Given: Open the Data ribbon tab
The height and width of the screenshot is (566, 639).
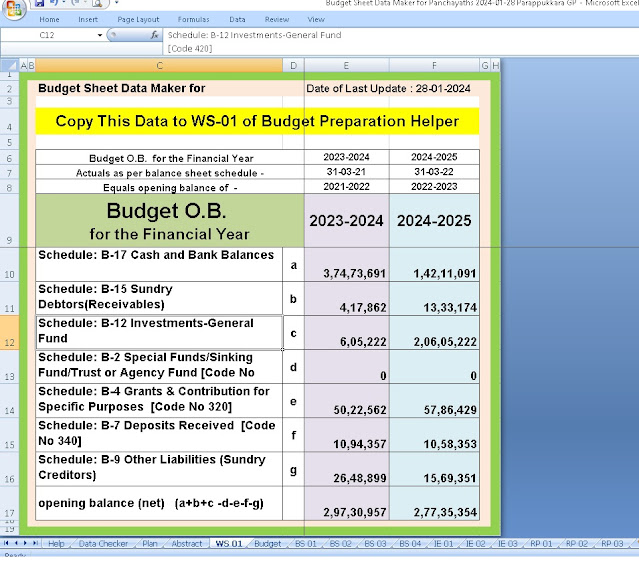Looking at the screenshot, I should 237,19.
